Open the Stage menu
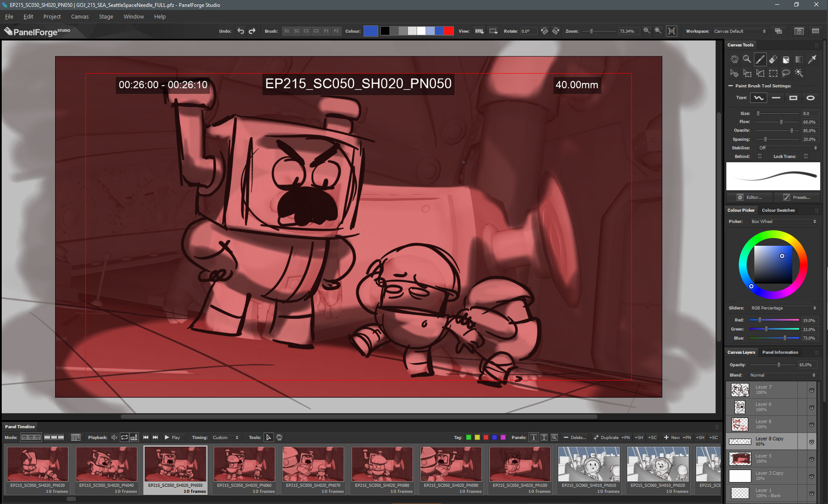This screenshot has height=504, width=828. tap(106, 16)
